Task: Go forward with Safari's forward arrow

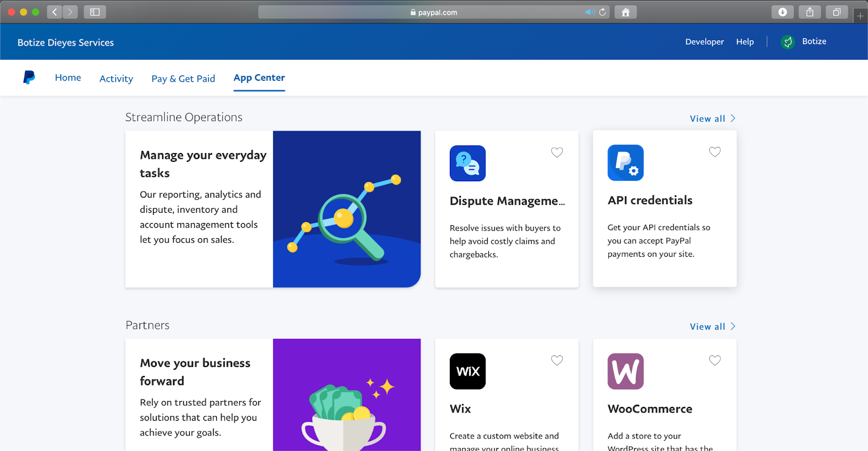Action: click(x=70, y=12)
